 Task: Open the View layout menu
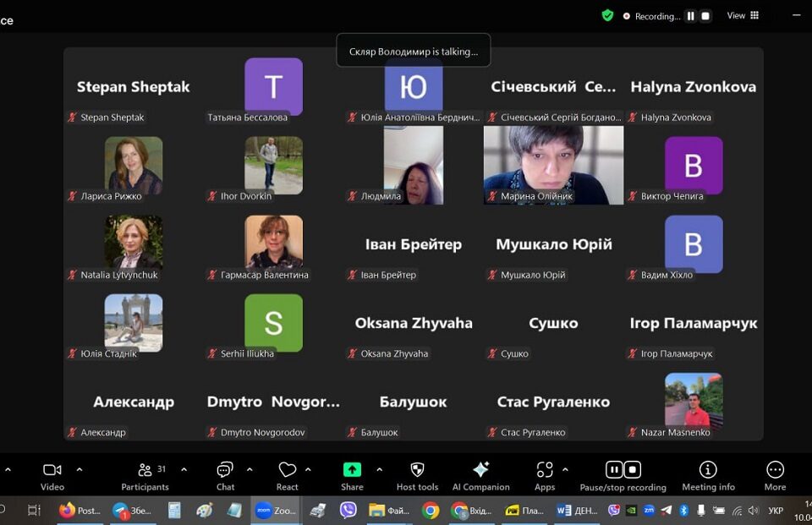click(x=743, y=15)
